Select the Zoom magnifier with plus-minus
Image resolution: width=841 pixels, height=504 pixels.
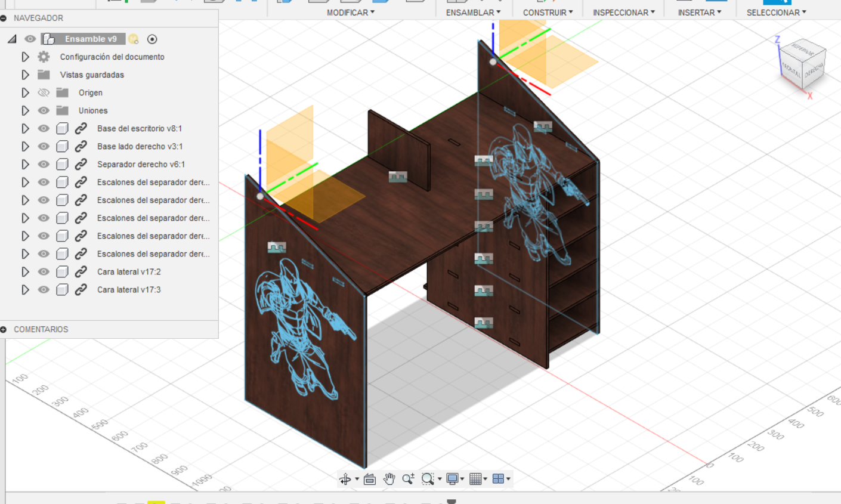point(409,479)
